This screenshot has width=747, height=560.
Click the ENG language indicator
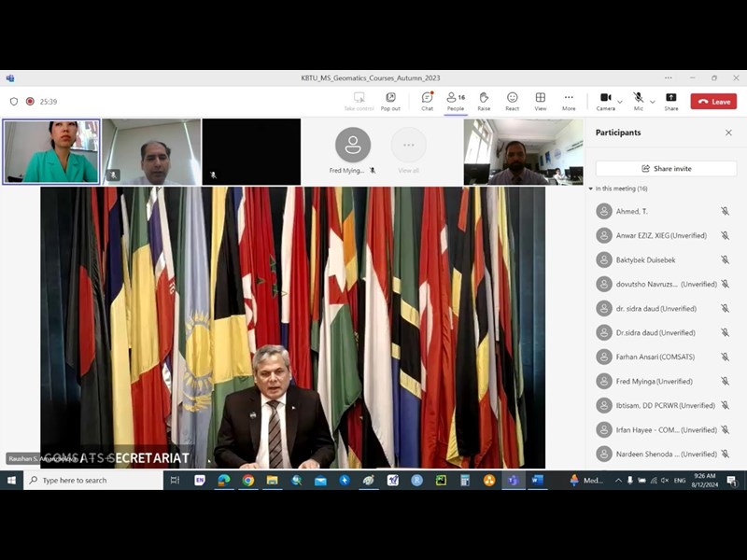[x=680, y=480]
